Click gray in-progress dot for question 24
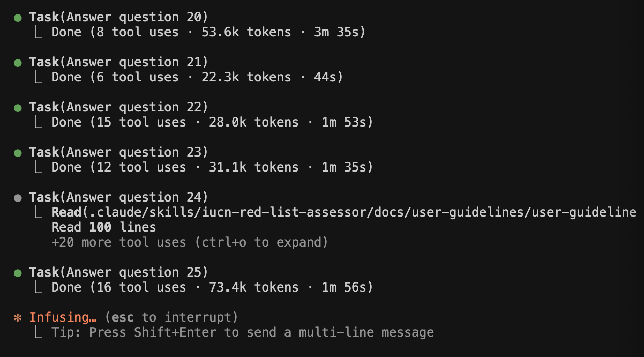The width and height of the screenshot is (644, 357). click(x=18, y=198)
